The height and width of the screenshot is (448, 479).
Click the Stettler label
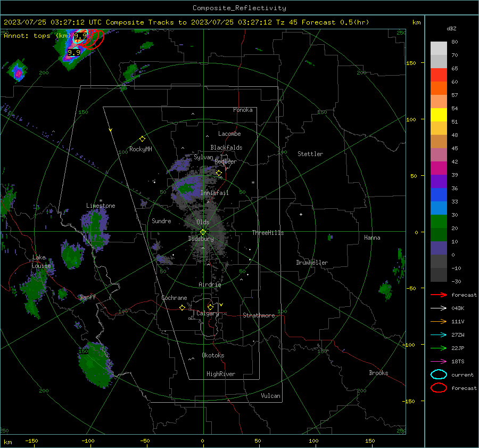point(310,154)
